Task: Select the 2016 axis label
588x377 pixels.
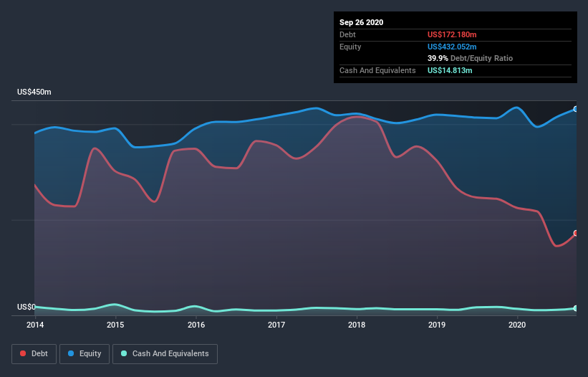Action: tap(196, 325)
